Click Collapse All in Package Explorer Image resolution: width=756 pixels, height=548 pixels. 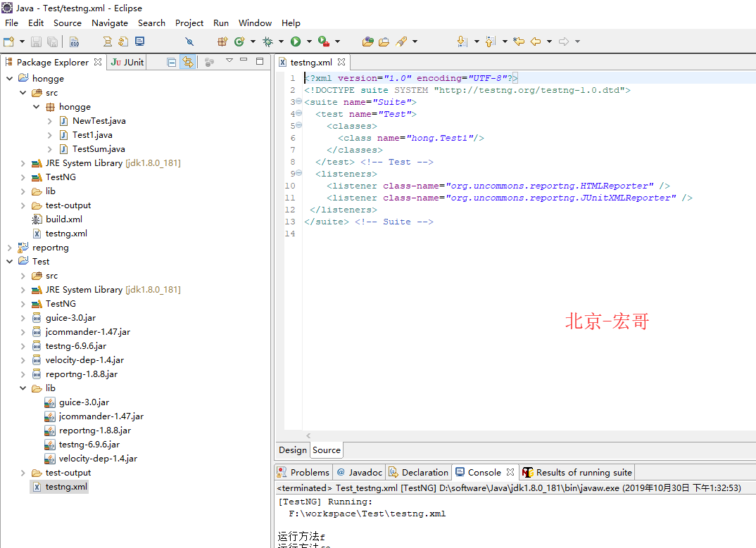(x=171, y=62)
